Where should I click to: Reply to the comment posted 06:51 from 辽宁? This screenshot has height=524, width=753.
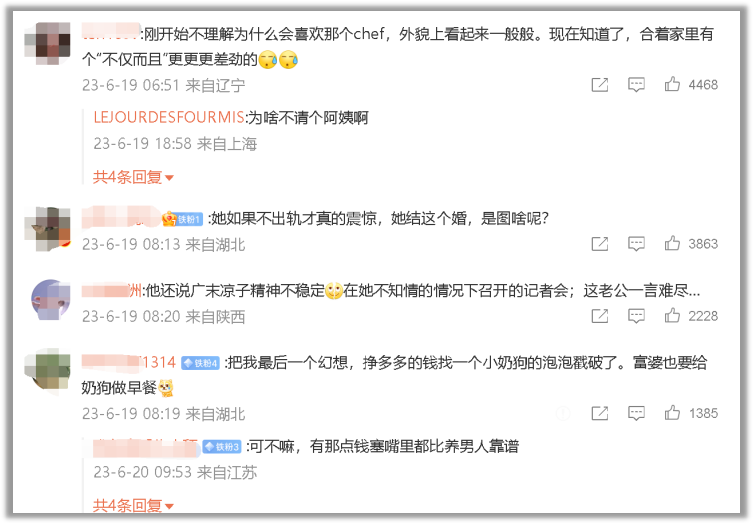point(636,85)
